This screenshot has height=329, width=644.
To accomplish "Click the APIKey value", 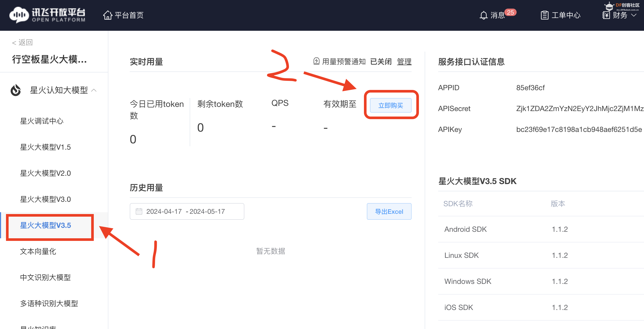I will pos(579,129).
